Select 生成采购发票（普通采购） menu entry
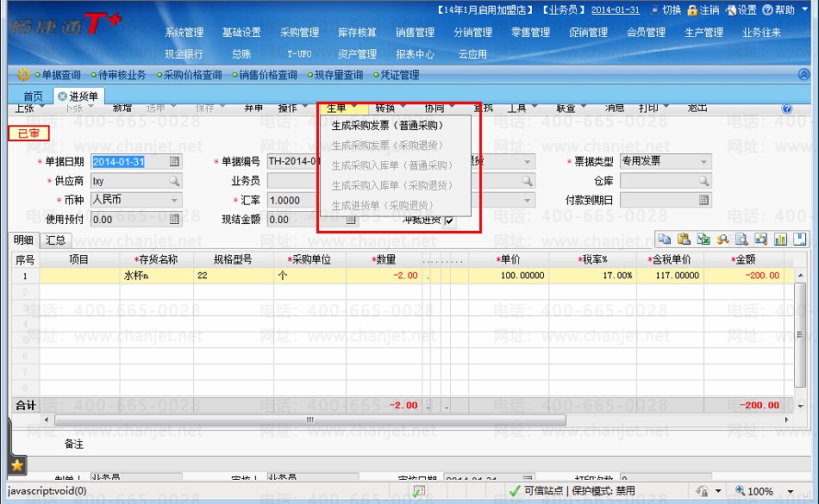The width and height of the screenshot is (819, 504). [387, 125]
